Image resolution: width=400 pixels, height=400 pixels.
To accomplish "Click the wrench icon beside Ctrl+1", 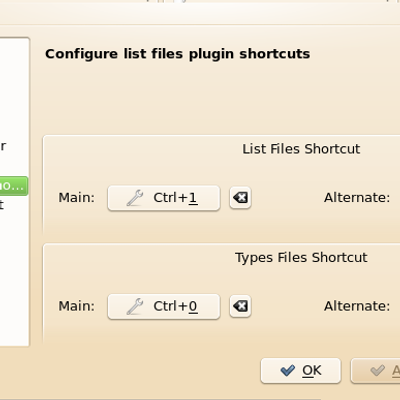I will [135, 198].
